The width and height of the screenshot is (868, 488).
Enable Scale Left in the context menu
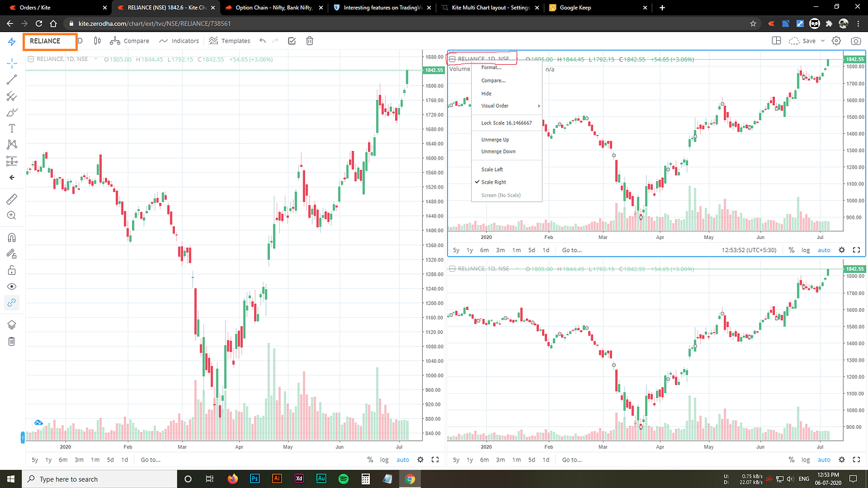(x=491, y=169)
